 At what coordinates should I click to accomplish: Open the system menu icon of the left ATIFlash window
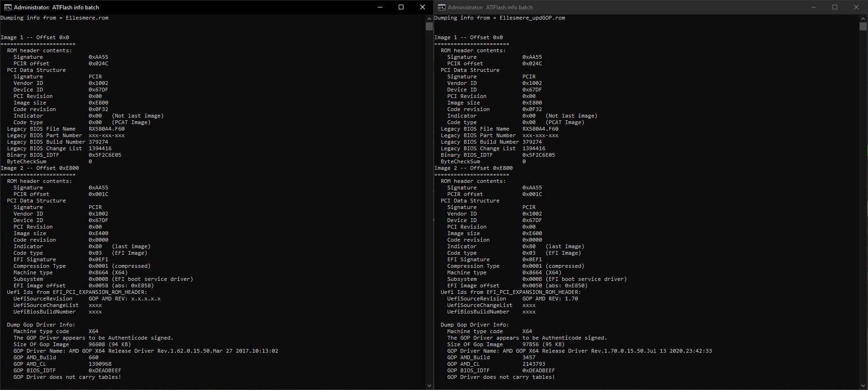8,7
